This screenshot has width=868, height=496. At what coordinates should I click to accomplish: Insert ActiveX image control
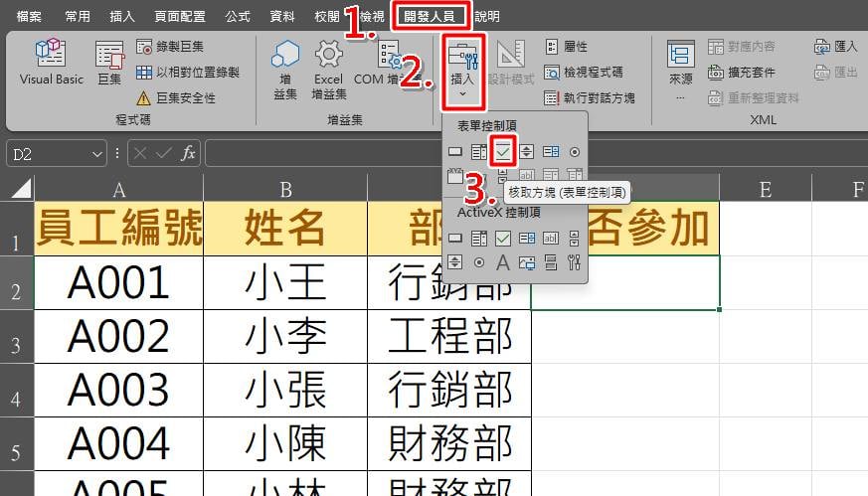coord(526,262)
